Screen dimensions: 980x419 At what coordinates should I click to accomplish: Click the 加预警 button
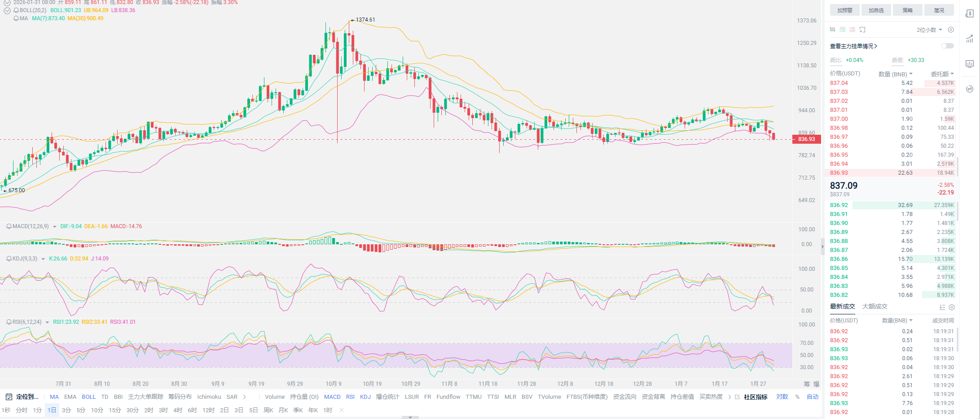coord(844,10)
